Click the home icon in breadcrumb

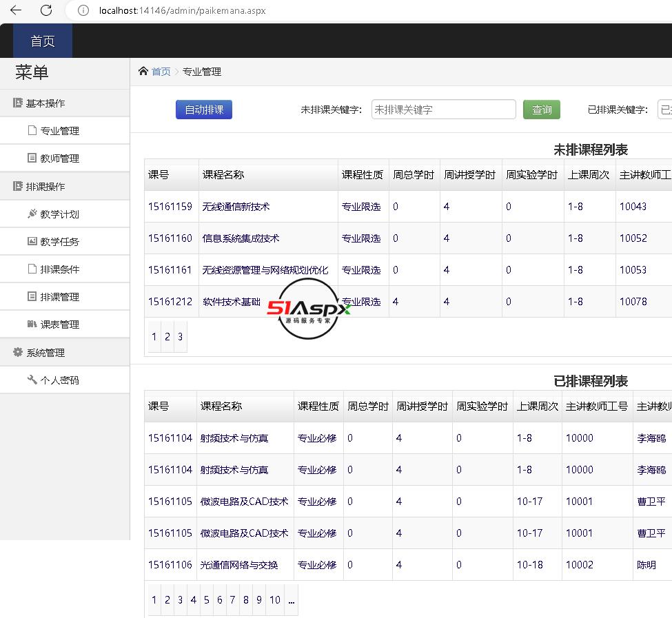pos(143,71)
